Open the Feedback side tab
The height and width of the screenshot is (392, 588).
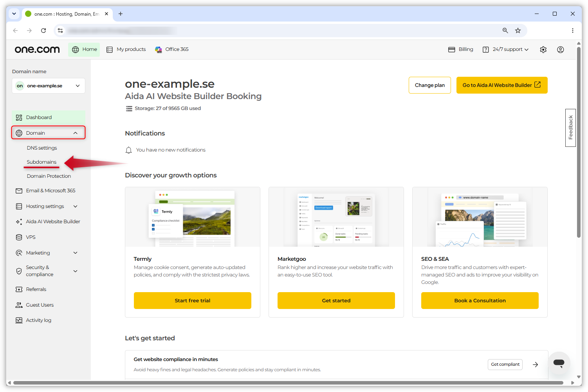(570, 128)
